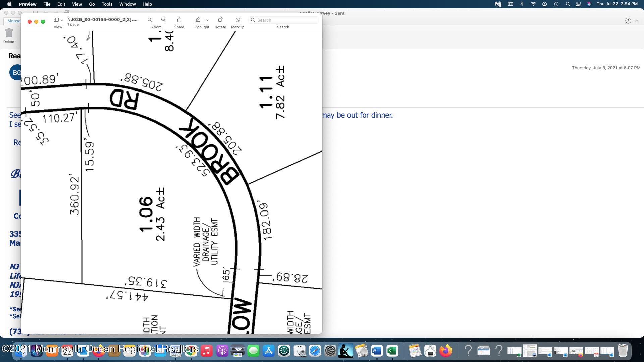The height and width of the screenshot is (362, 644).
Task: Open Microsoft Word from the Dock
Action: pyautogui.click(x=377, y=351)
